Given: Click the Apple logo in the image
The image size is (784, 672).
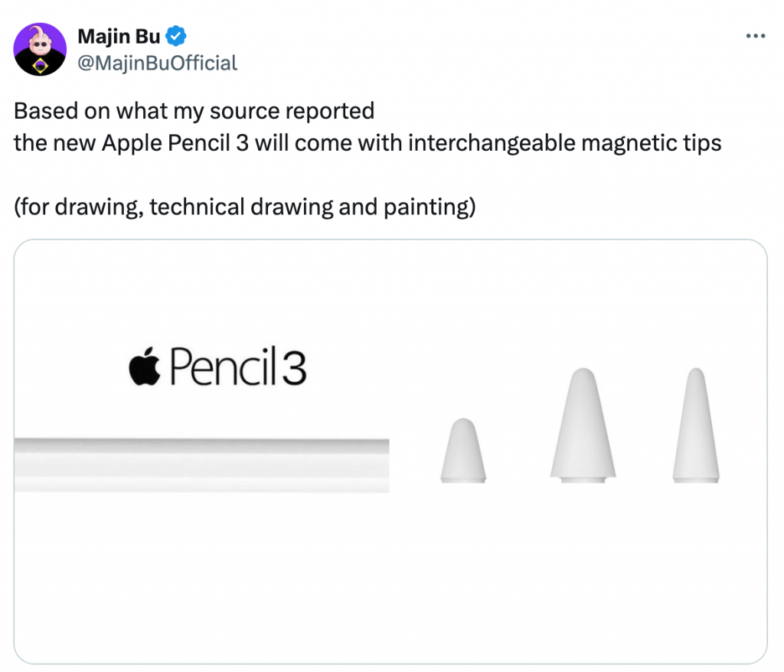Looking at the screenshot, I should (145, 367).
